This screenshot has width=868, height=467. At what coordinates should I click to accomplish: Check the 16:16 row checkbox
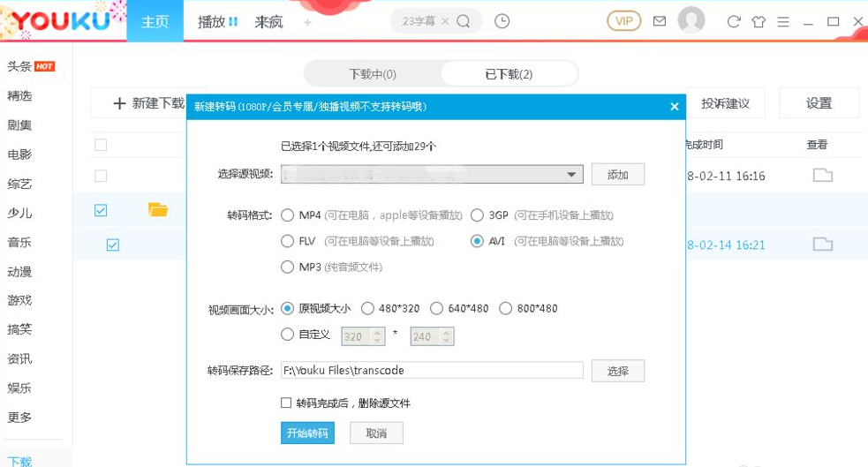[101, 176]
